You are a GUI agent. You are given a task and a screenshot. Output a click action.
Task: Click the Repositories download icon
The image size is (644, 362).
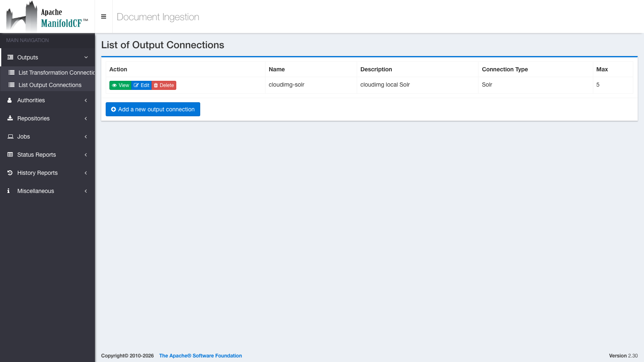10,118
